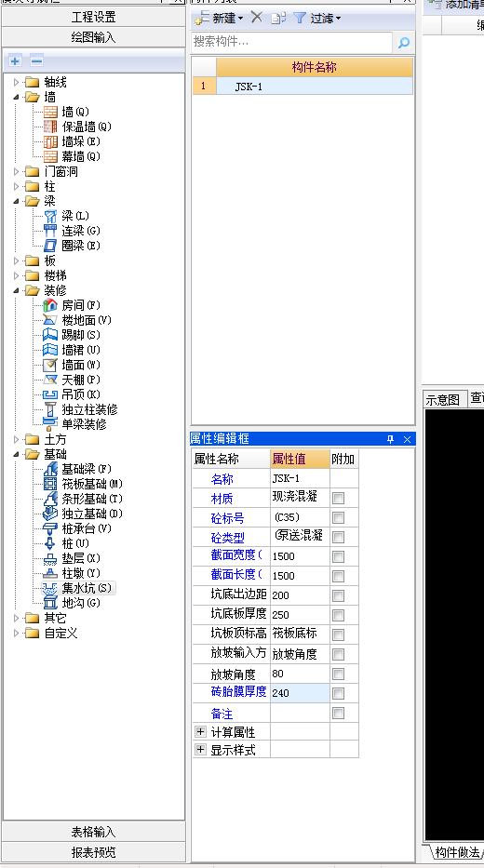Select the 垫层(X) cushion layer icon
Image resolution: width=484 pixels, height=868 pixels.
tap(50, 558)
